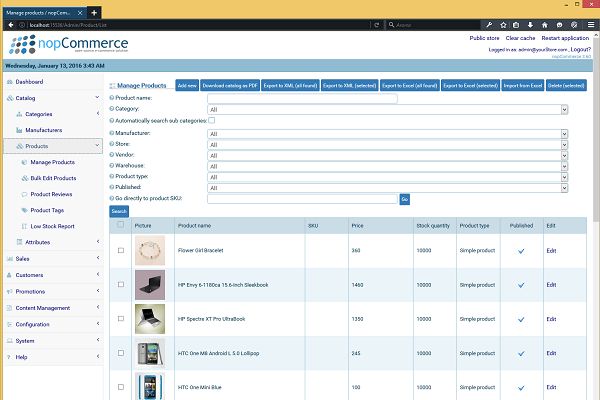The width and height of the screenshot is (600, 400).
Task: Click the Low Stock Report icon
Action: 24,226
